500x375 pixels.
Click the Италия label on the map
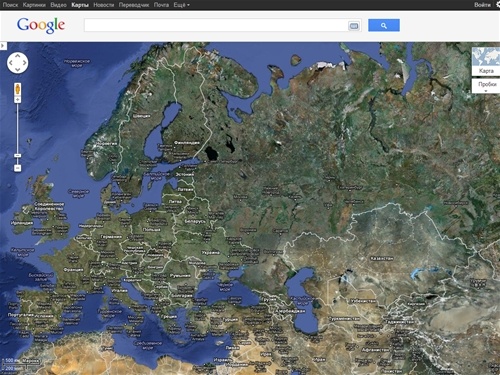(120, 290)
